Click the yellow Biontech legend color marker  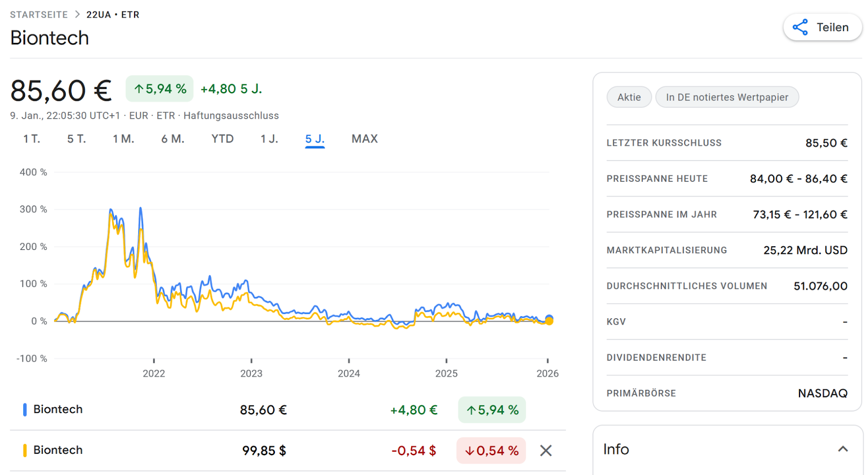pyautogui.click(x=25, y=450)
